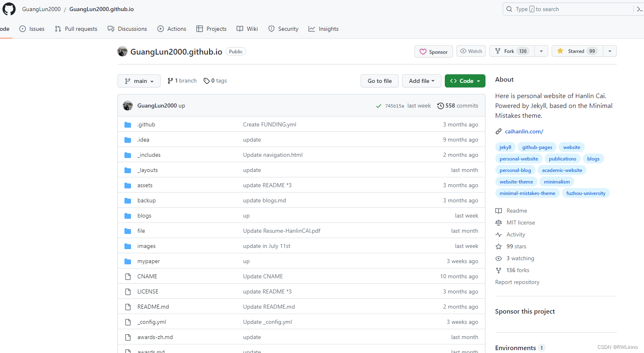View the MIT license details
The image size is (644, 353).
[x=521, y=222]
